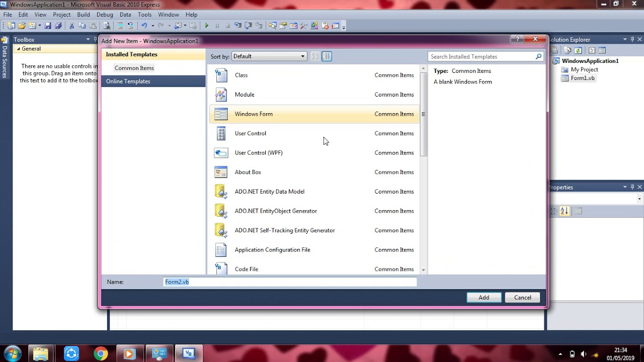Click the Alphabetical sort icon in Properties

[x=565, y=211]
